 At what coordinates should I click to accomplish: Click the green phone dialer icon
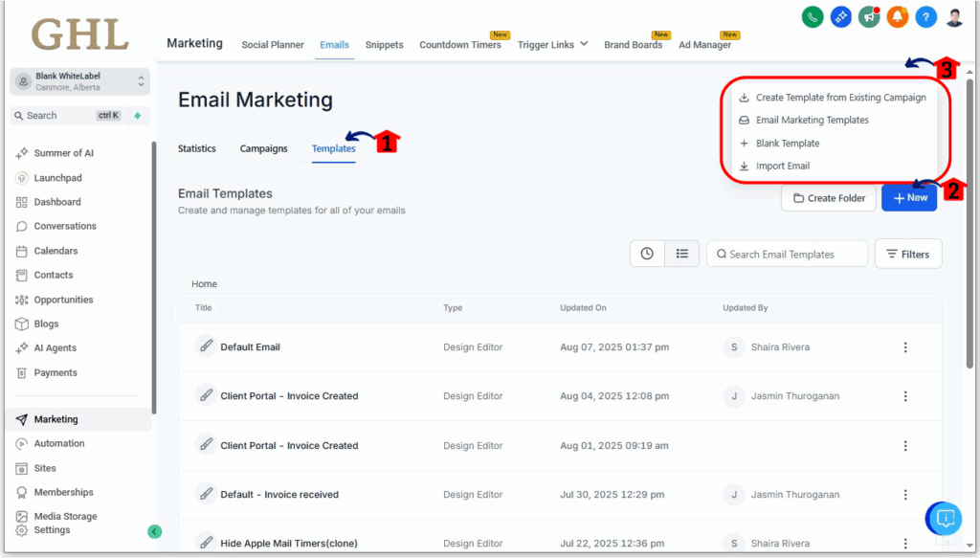tap(813, 17)
